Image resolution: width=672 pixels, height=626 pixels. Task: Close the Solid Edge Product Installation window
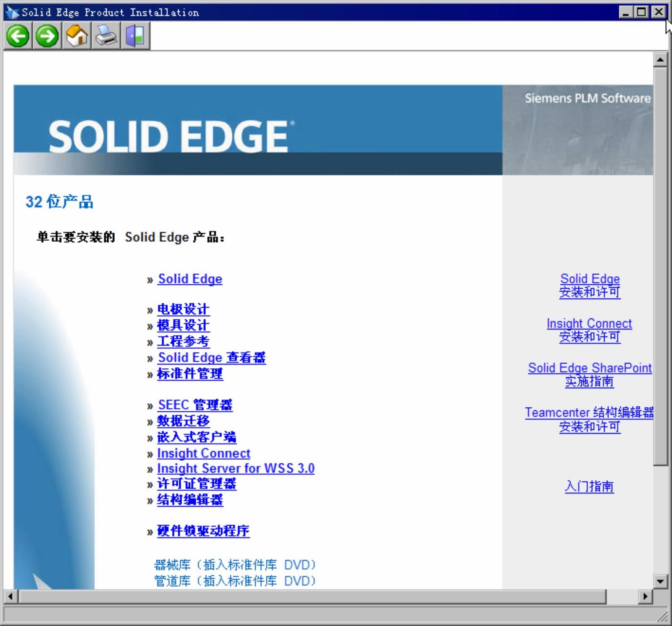click(x=658, y=12)
